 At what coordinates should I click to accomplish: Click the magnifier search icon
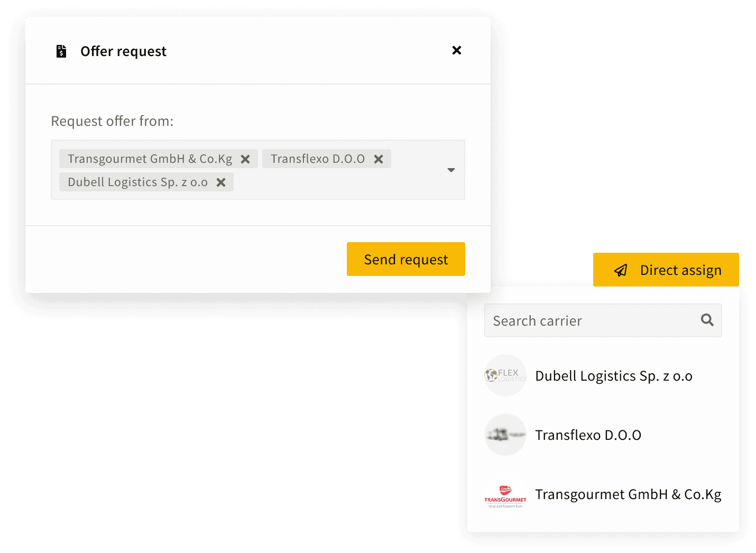pos(707,320)
